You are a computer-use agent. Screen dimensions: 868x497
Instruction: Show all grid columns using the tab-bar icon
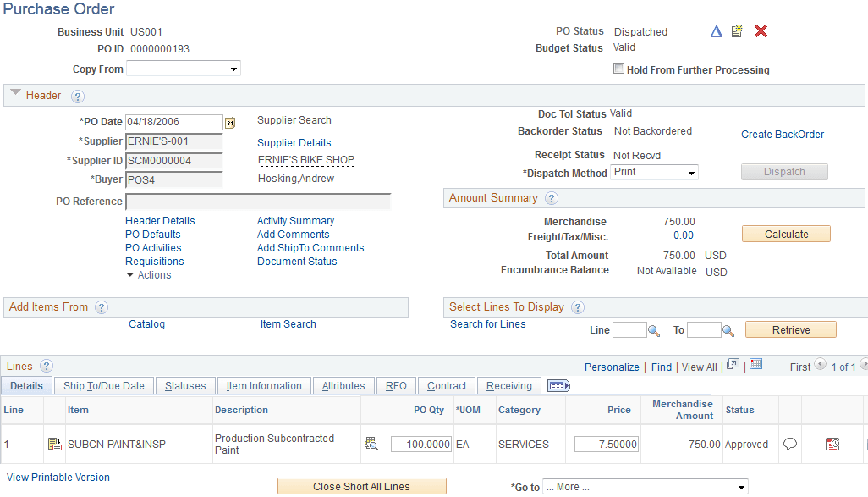[x=558, y=386]
